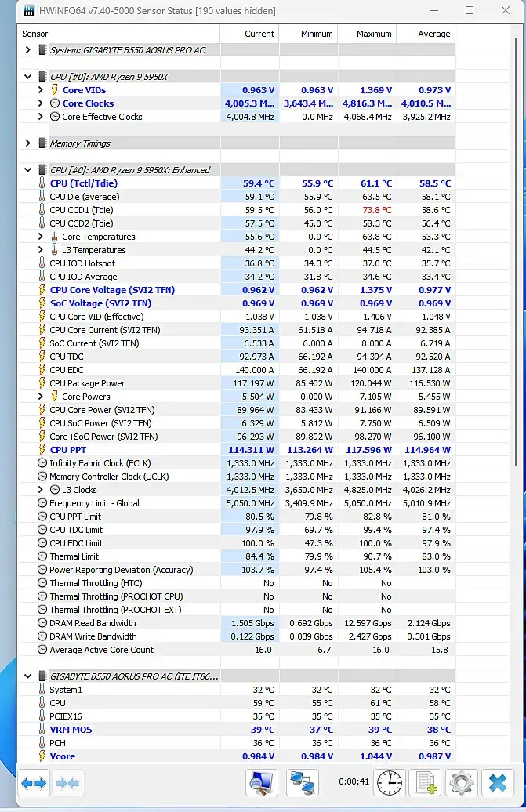Click the blue X close sensors button
The width and height of the screenshot is (526, 812).
[x=498, y=782]
